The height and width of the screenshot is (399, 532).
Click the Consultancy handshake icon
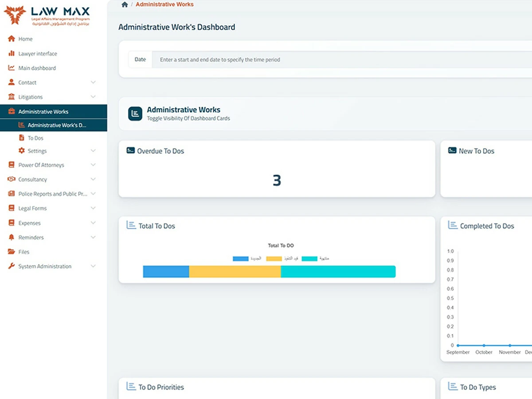[x=12, y=179]
